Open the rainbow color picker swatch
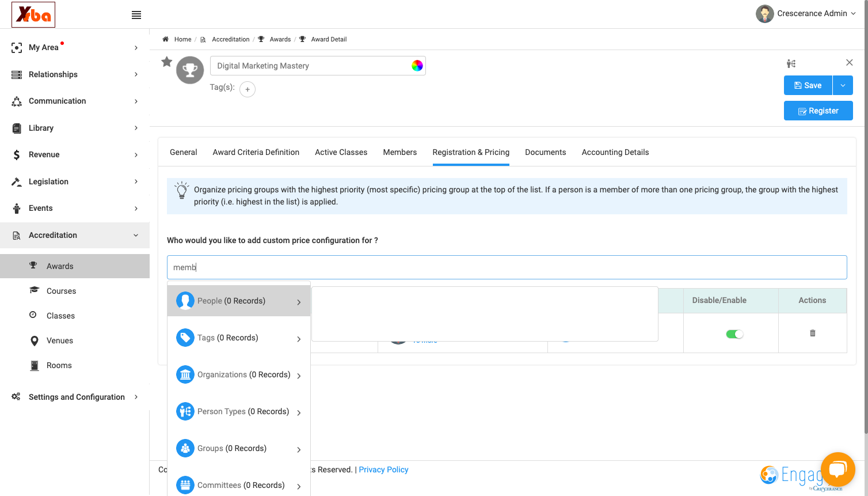The height and width of the screenshot is (496, 868). coord(417,66)
